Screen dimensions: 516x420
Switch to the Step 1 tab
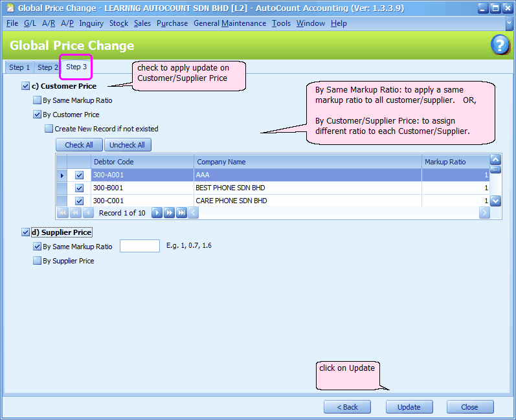pyautogui.click(x=19, y=67)
